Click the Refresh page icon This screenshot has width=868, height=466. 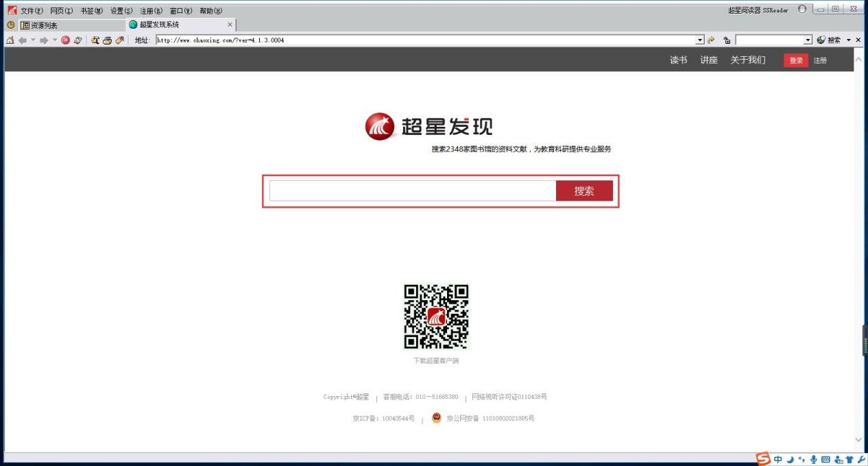pos(77,40)
